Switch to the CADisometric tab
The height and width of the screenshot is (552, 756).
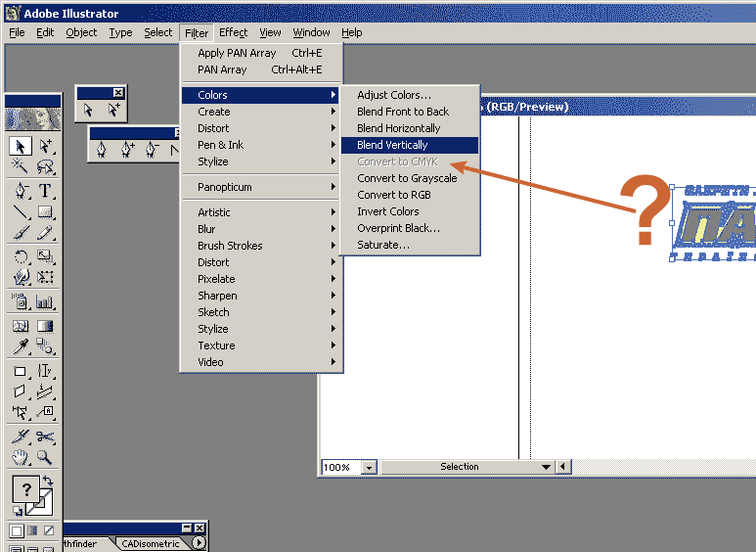[151, 544]
